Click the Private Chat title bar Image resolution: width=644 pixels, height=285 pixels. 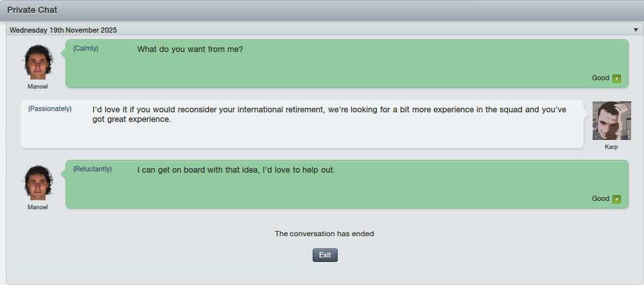(322, 10)
